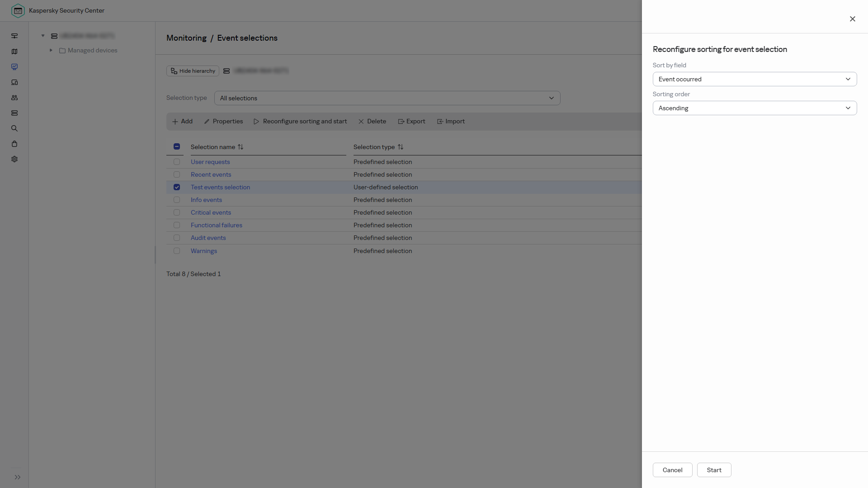Check the Info events row checkbox
Image resolution: width=868 pixels, height=488 pixels.
coord(177,200)
